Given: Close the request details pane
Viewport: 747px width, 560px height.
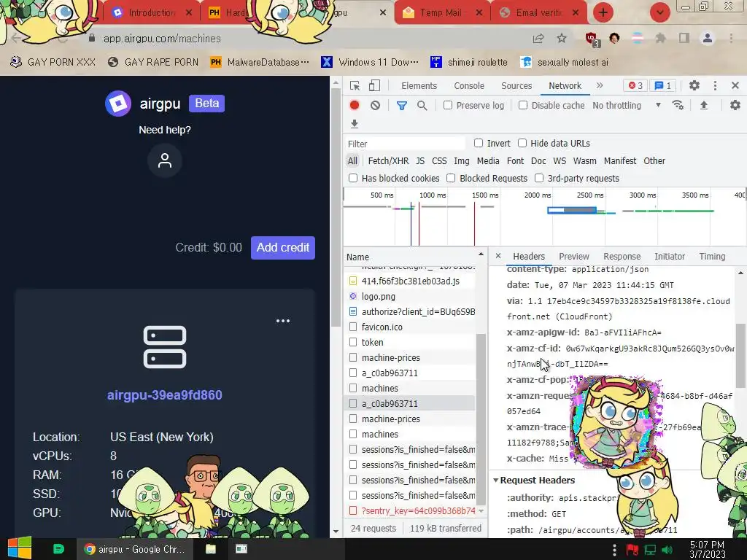Looking at the screenshot, I should [498, 256].
